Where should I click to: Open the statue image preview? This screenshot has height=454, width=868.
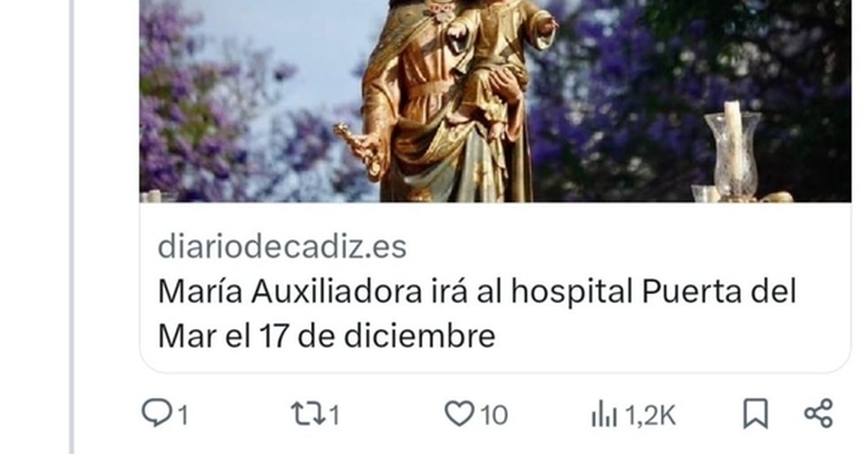tap(495, 101)
